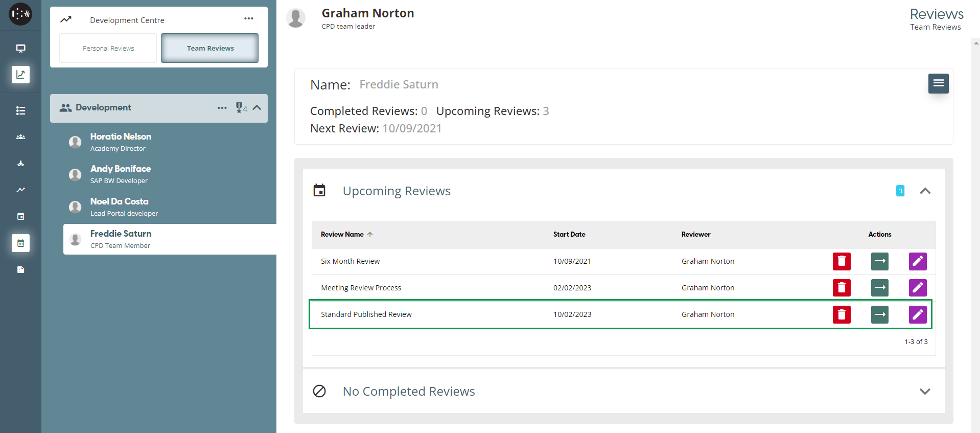This screenshot has width=980, height=433.
Task: Edit the Standard Published Review with pencil icon
Action: [917, 314]
